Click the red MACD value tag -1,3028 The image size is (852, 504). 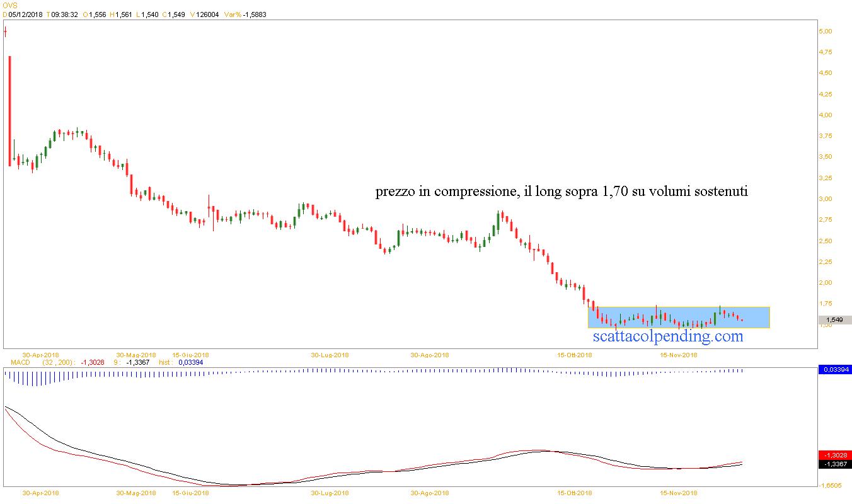[834, 455]
